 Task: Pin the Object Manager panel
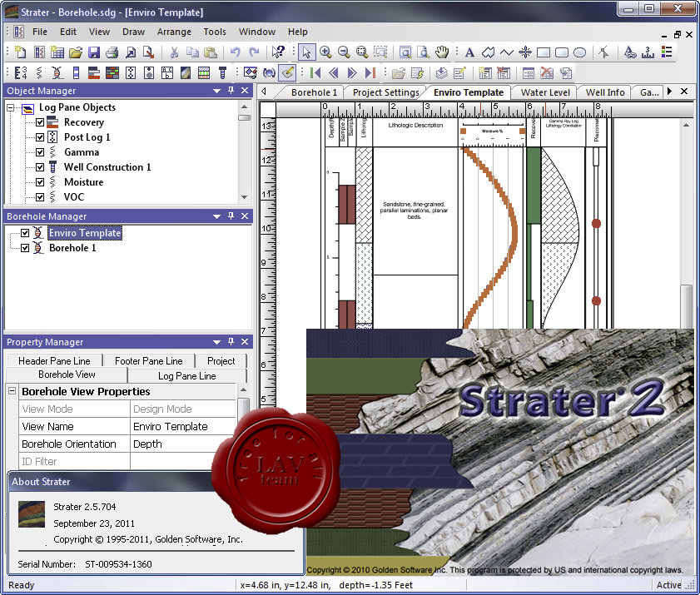click(231, 91)
